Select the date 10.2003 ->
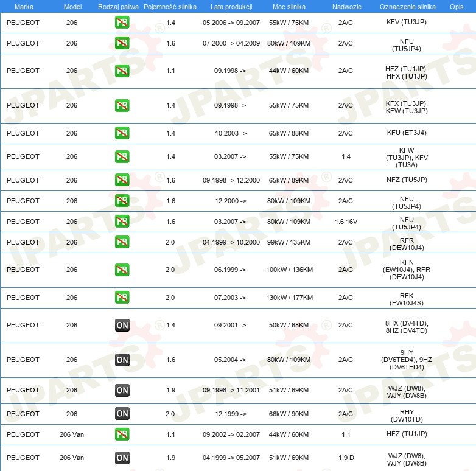Viewport: 476px width, 471px height. [231, 133]
